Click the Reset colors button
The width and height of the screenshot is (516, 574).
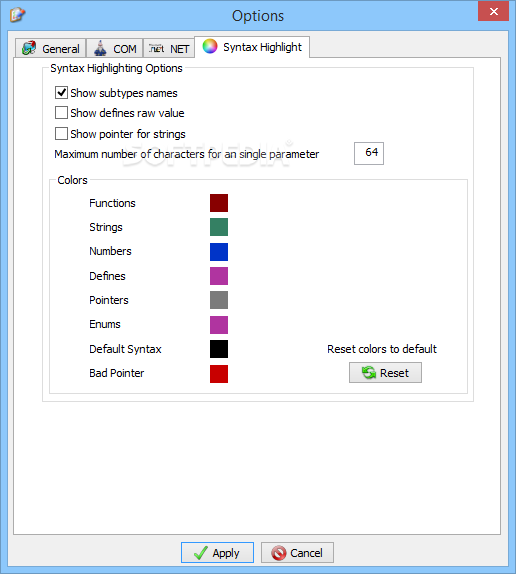tap(385, 373)
